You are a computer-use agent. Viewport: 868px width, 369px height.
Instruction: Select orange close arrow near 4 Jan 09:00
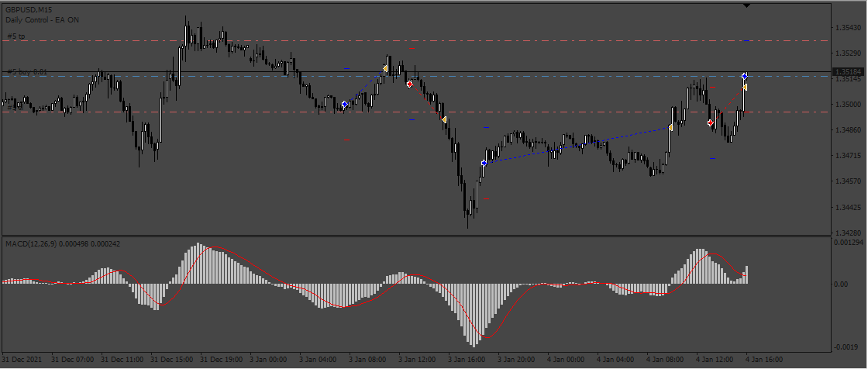[670, 128]
